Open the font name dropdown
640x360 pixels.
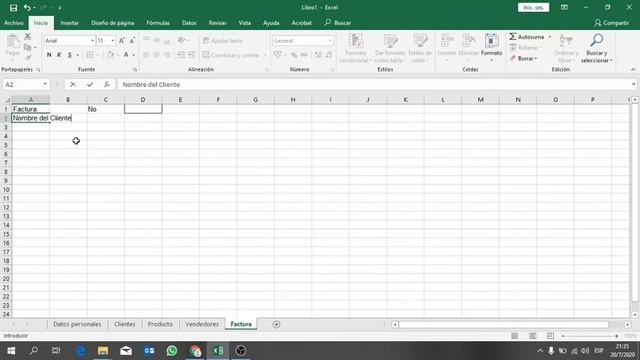(x=92, y=41)
